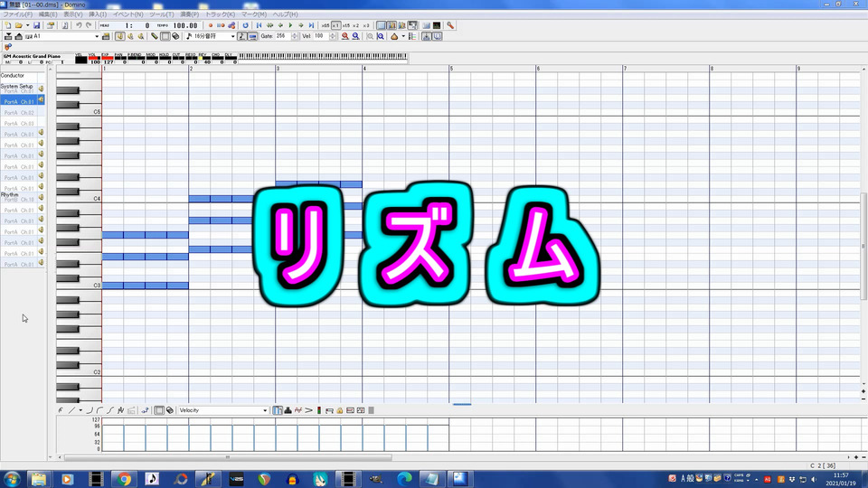The width and height of the screenshot is (868, 488).
Task: Open settings with the wrench icon
Action: click(x=450, y=25)
